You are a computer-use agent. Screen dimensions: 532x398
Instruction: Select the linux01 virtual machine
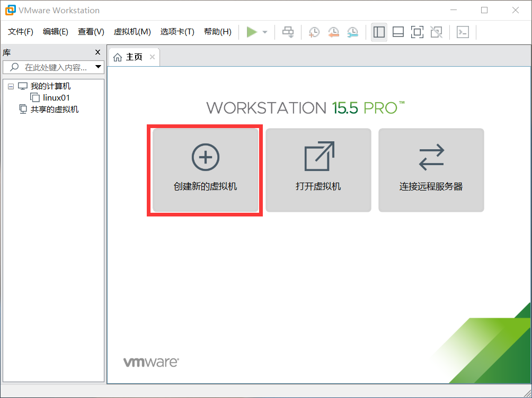tap(55, 97)
